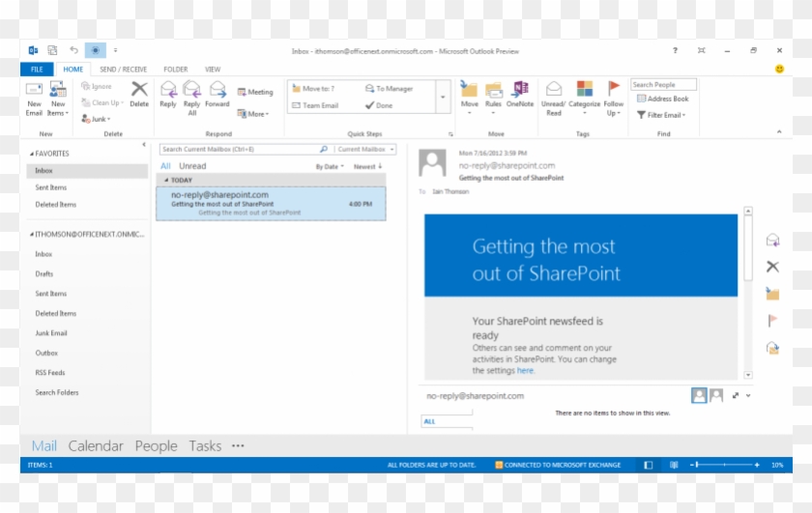The height and width of the screenshot is (513, 812).
Task: Click the 'here' settings link in the email
Action: [x=525, y=370]
